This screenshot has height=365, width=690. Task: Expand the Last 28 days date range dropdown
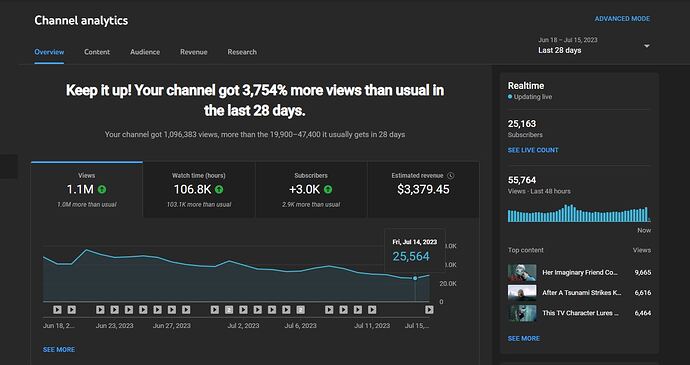coord(594,45)
